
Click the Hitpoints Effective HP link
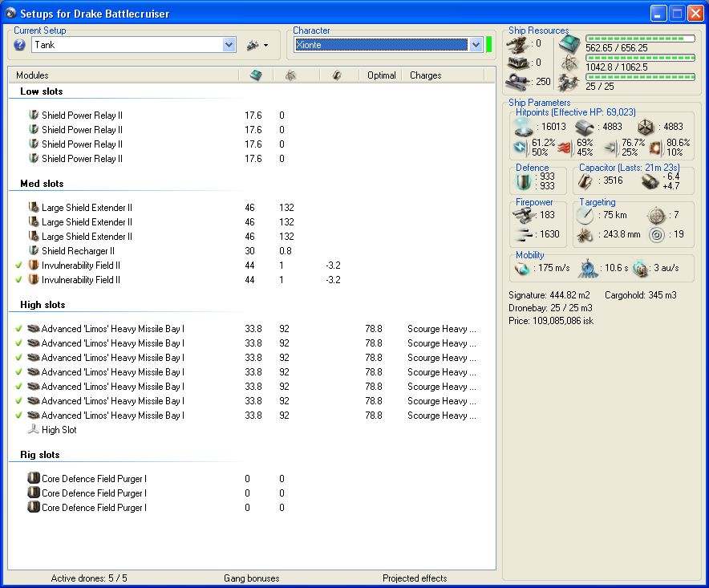pos(576,112)
